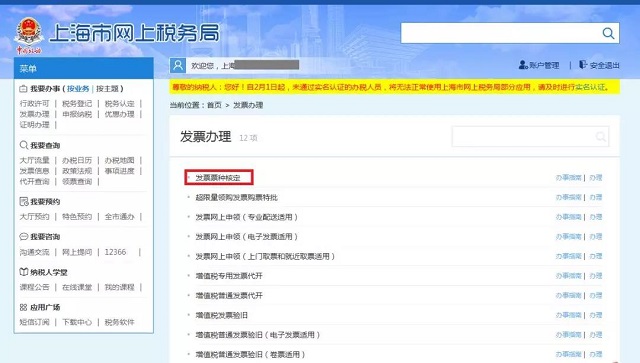Viewport: 640px width, 363px height.
Task: Open 办事指南 for 增值税普通发票代开 row
Action: pos(569,295)
